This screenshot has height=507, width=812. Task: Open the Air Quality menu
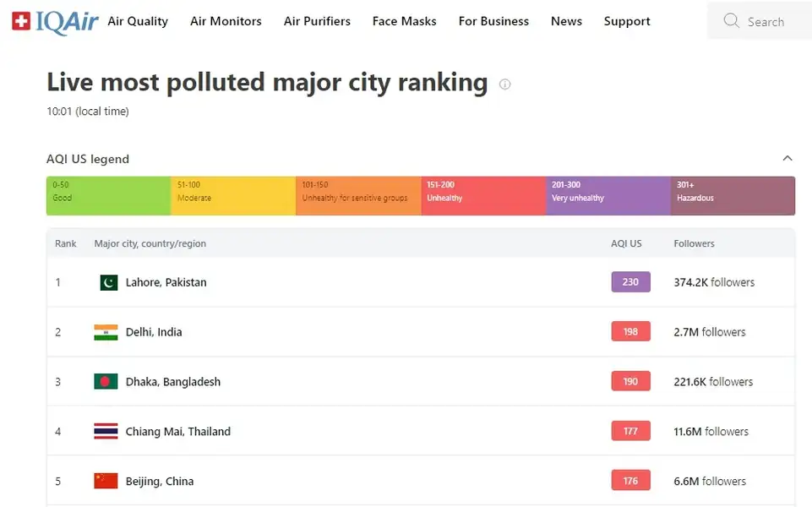[138, 21]
